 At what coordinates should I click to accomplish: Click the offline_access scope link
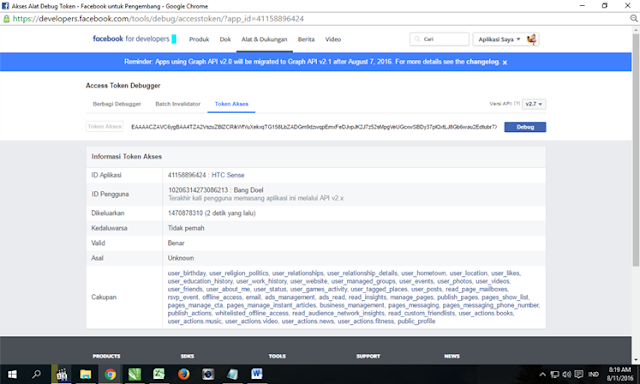pyautogui.click(x=222, y=297)
